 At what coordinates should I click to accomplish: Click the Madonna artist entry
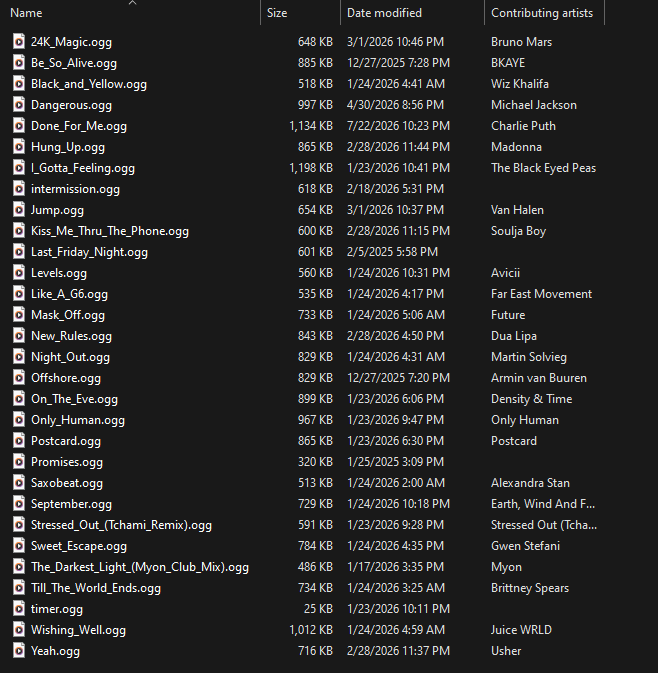click(516, 147)
